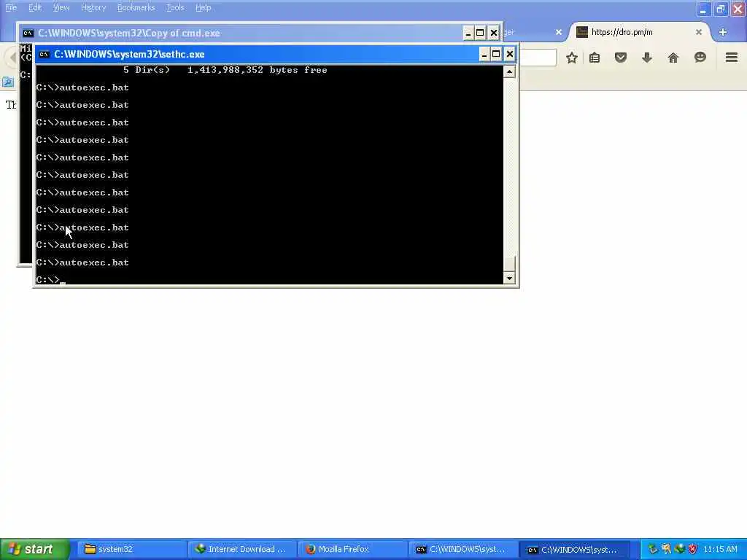Open the Firefox downloads arrow
This screenshot has height=560, width=747.
[647, 58]
